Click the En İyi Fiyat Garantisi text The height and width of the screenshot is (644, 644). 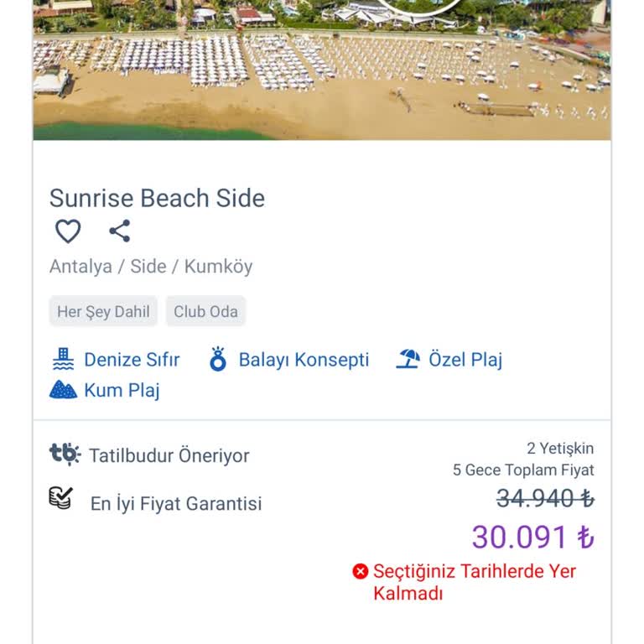tap(176, 503)
